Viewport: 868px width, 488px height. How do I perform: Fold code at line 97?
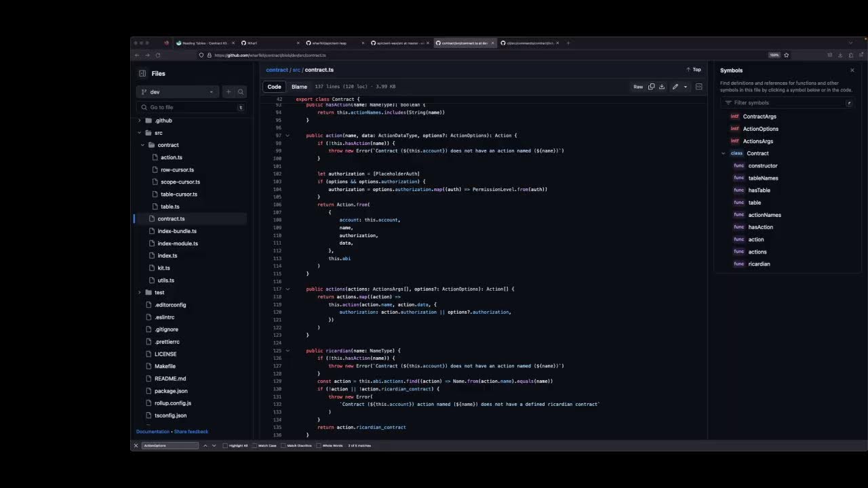click(x=288, y=136)
